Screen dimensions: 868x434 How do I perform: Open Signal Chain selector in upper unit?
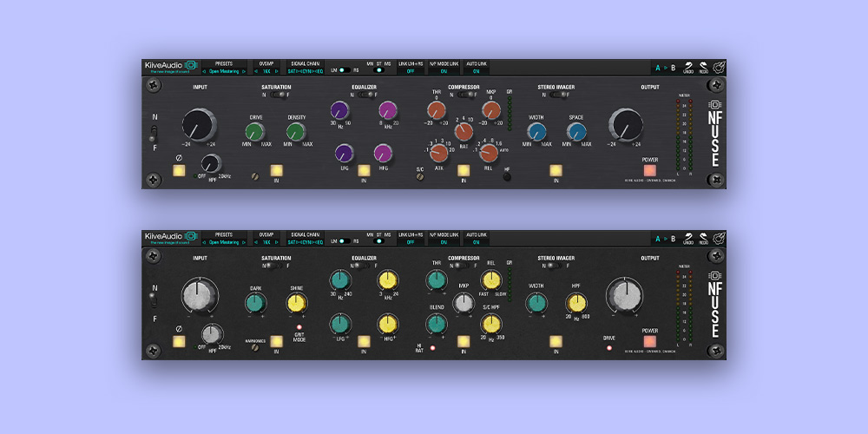pyautogui.click(x=306, y=71)
